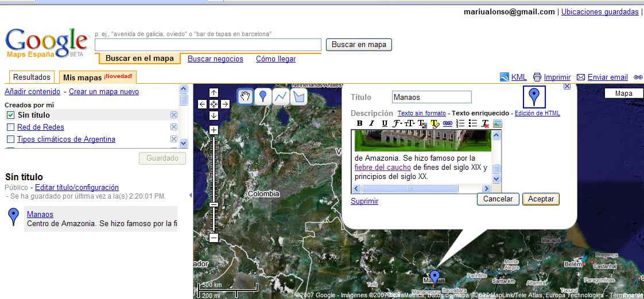Click the blue marker beside Manaos in sidebar

14,216
